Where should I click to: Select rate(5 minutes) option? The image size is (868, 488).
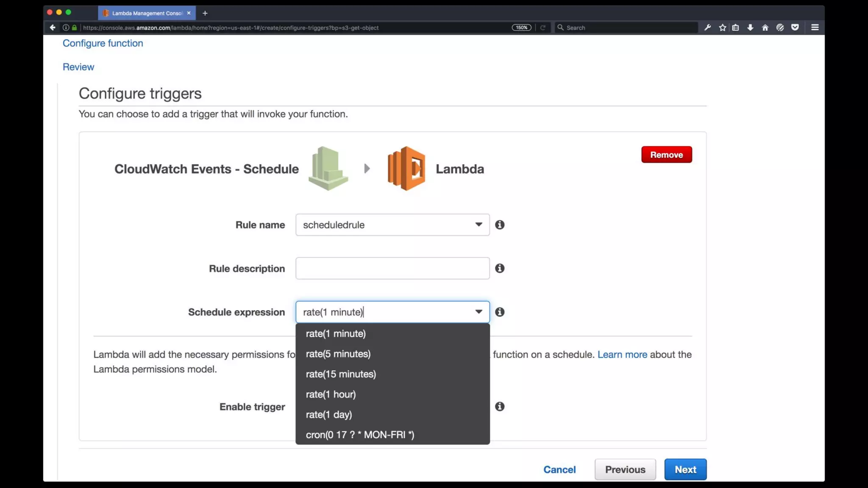(x=392, y=354)
